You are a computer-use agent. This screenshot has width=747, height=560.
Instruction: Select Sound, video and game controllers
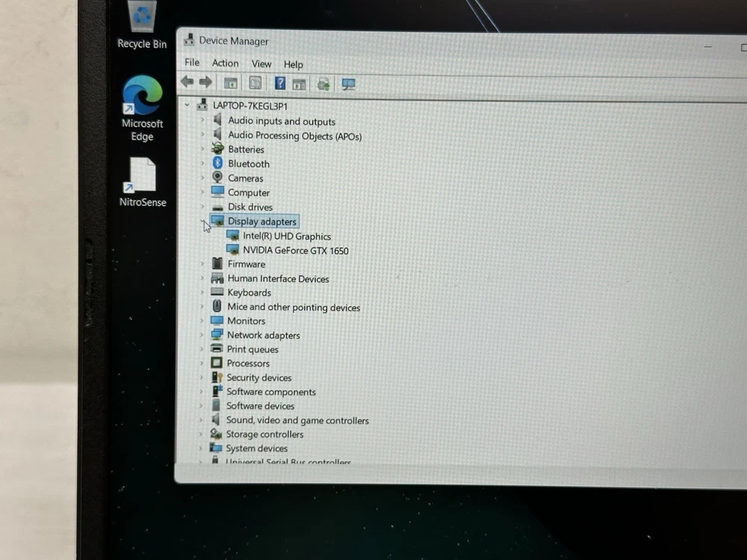point(297,420)
